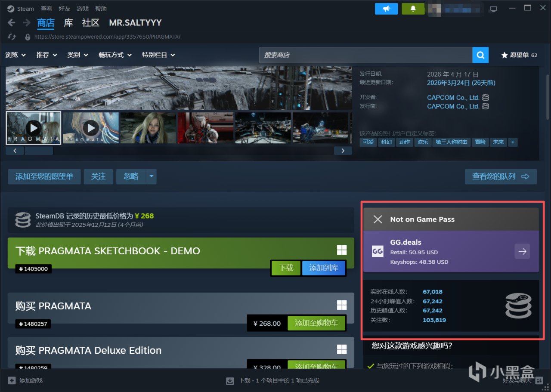The image size is (551, 392).
Task: Select the highlighted PRAGMATA trailer thumbnail
Action: coord(34,128)
